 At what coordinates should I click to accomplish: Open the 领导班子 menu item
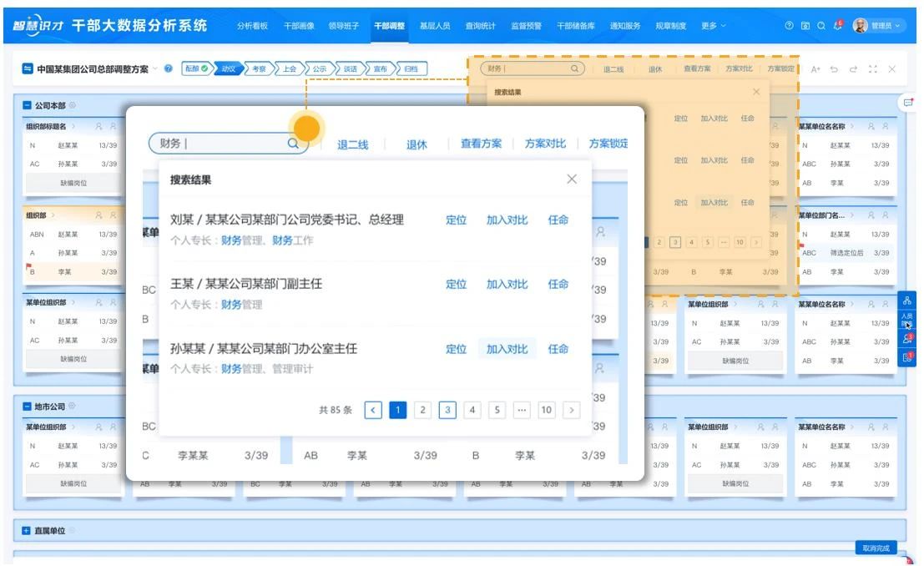point(345,26)
